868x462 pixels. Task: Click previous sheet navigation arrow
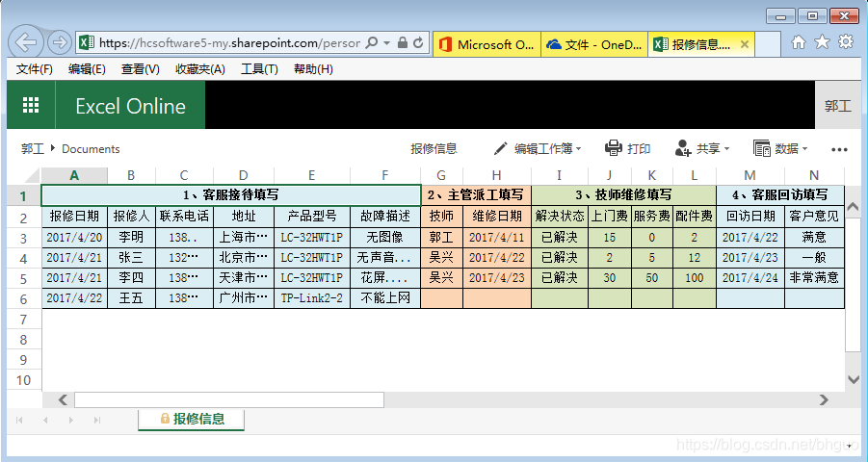(x=45, y=420)
